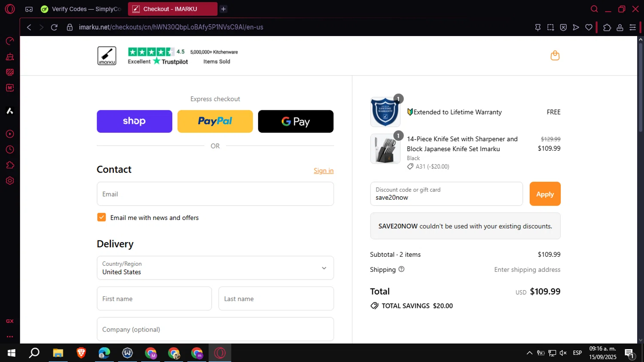Click 'TOTAL SAVINGS $20.00' text
The width and height of the screenshot is (644, 362).
417,306
